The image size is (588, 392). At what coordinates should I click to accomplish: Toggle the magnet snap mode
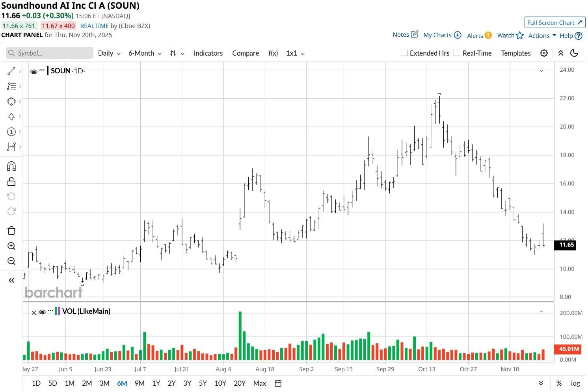pos(11,166)
